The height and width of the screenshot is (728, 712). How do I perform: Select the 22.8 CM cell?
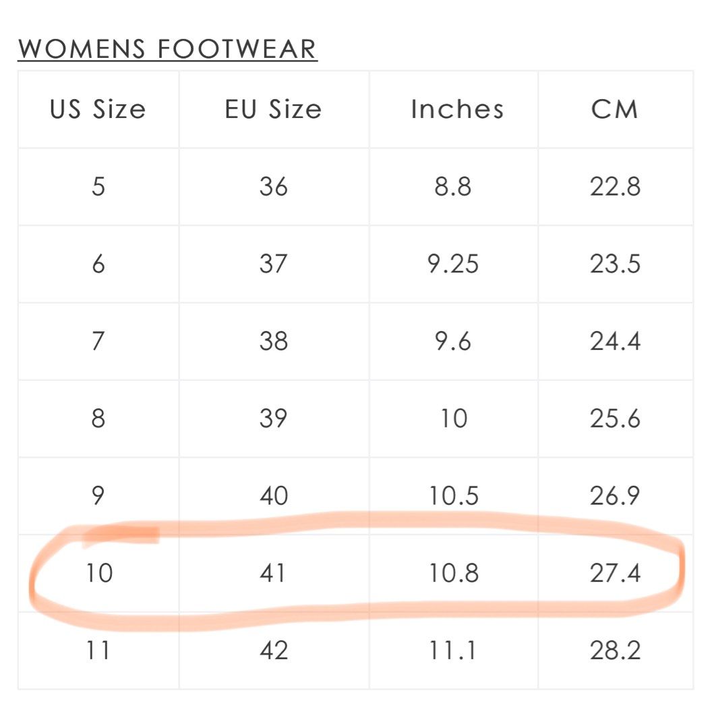(615, 186)
